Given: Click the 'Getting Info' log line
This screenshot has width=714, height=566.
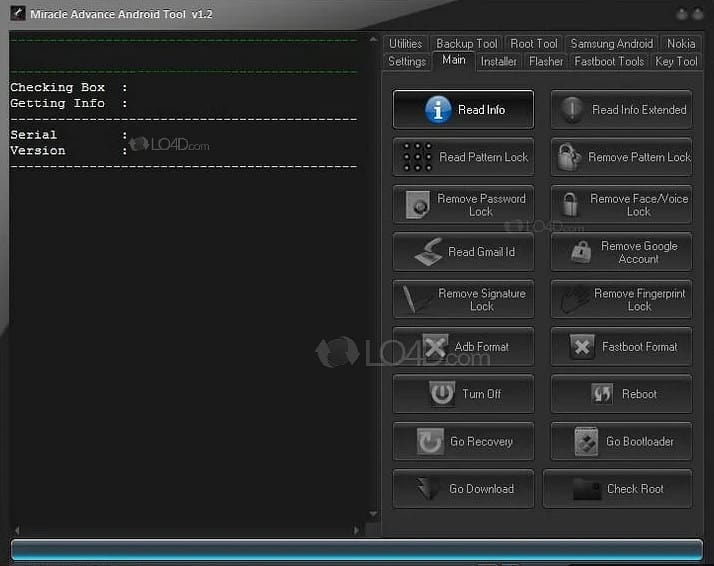Looking at the screenshot, I should point(69,103).
